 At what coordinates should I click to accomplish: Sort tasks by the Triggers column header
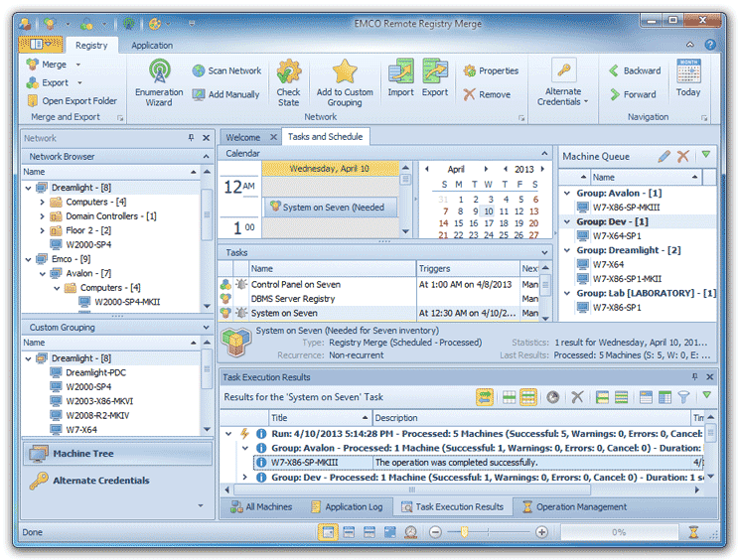[468, 268]
